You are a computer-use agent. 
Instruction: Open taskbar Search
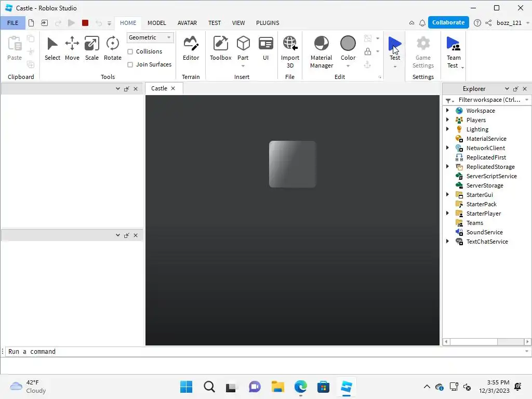click(209, 387)
